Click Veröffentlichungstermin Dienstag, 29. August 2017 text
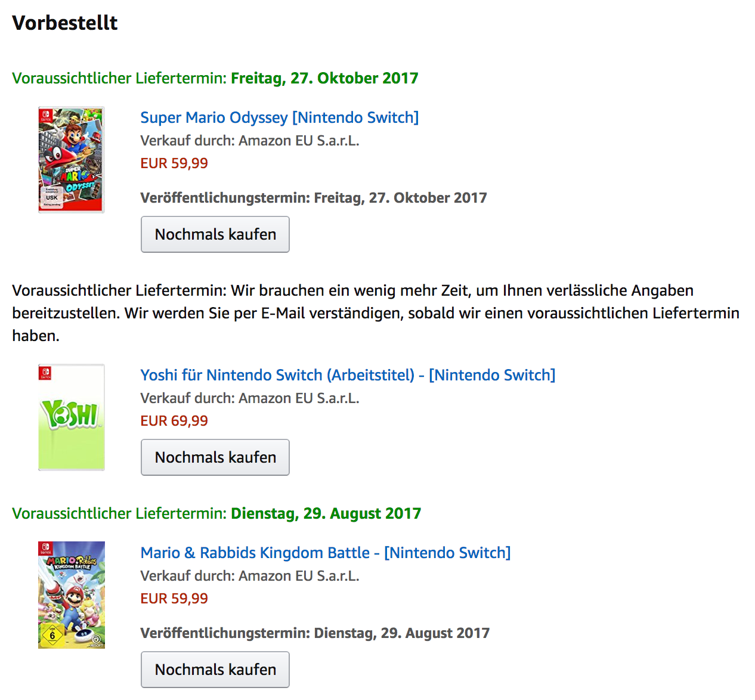Screen dimensions: 755x700 click(x=314, y=633)
